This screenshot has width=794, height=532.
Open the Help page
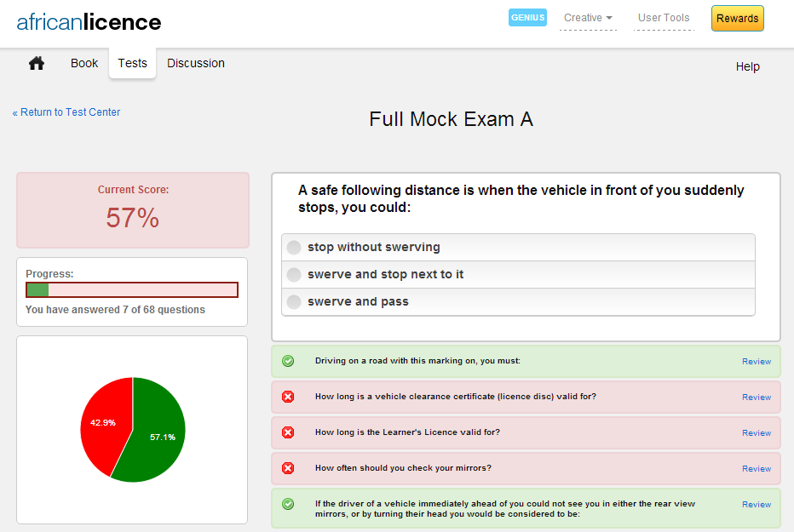(x=747, y=66)
